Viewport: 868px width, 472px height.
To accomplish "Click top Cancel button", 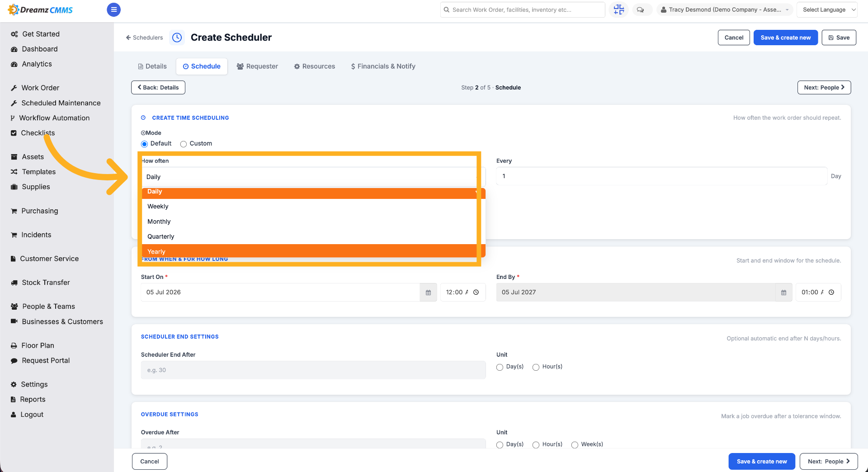I will pos(734,38).
